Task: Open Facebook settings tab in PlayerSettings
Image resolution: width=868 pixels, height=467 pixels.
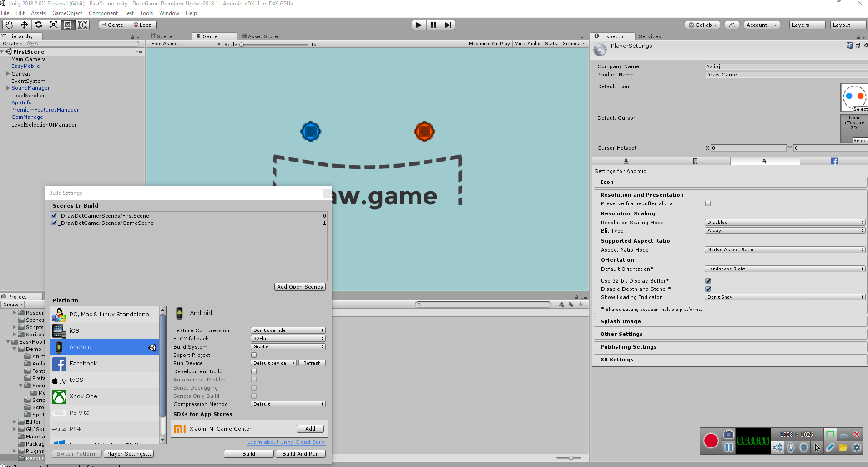Action: (x=834, y=161)
